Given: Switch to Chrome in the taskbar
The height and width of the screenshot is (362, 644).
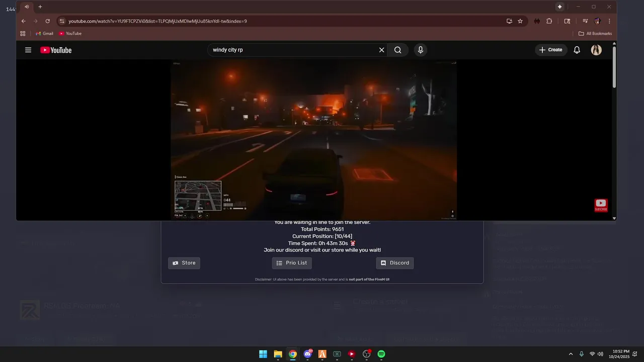Looking at the screenshot, I should (293, 354).
